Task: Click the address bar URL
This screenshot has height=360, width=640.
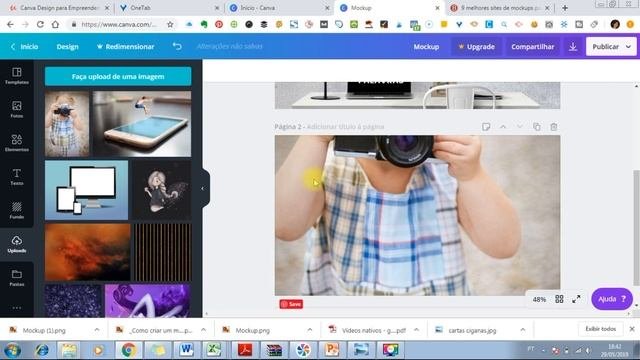Action: coord(118,24)
